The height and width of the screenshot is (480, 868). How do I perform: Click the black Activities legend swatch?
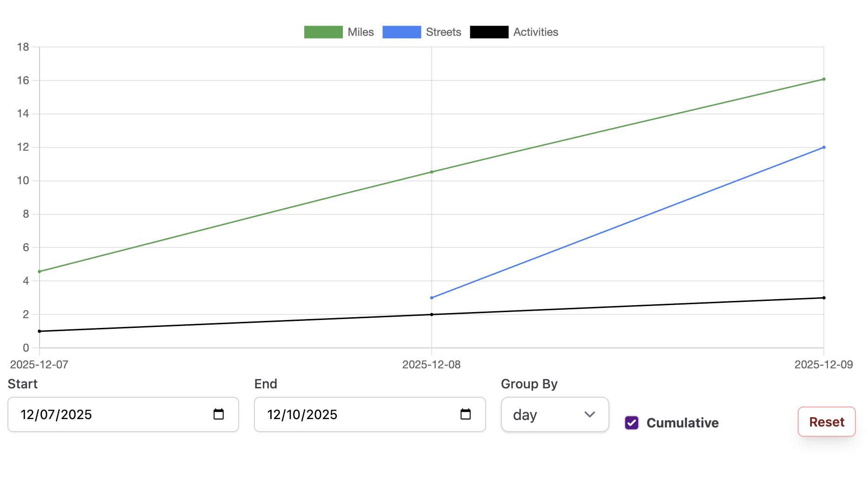(x=489, y=32)
